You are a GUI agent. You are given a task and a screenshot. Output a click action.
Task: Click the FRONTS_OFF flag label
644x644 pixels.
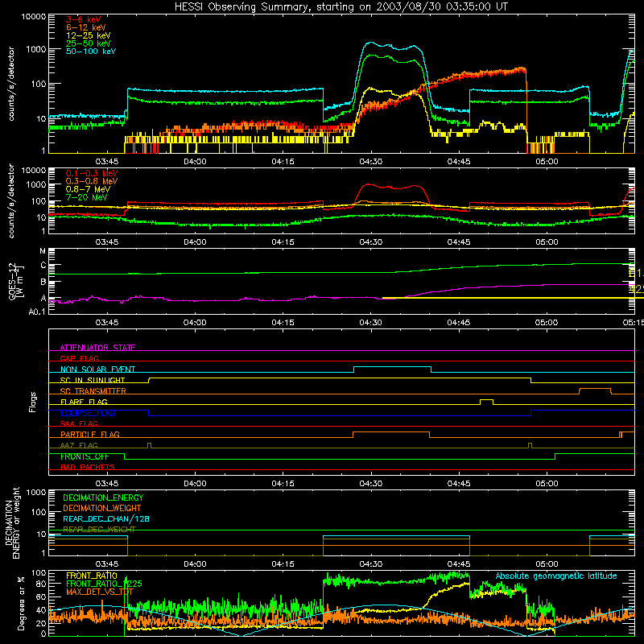(85, 456)
